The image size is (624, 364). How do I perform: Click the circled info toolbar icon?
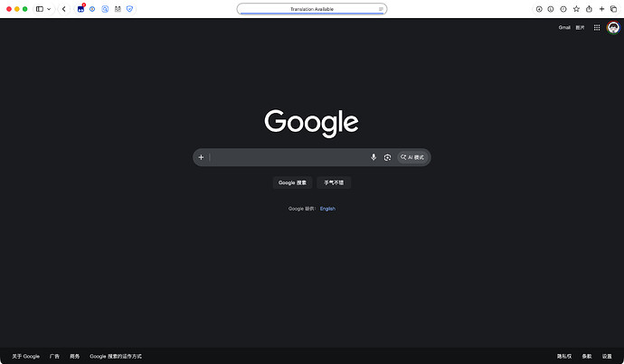pyautogui.click(x=551, y=9)
